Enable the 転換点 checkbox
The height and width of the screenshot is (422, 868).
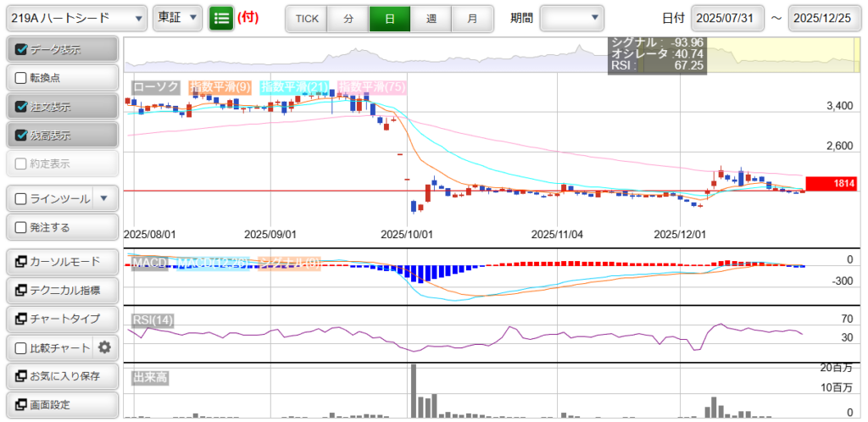[22, 78]
